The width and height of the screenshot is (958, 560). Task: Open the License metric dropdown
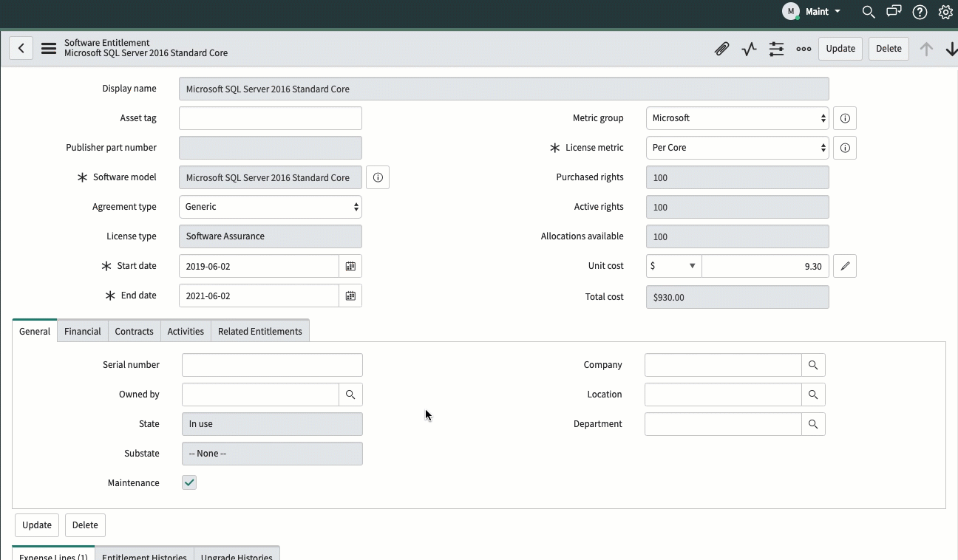[x=738, y=148]
